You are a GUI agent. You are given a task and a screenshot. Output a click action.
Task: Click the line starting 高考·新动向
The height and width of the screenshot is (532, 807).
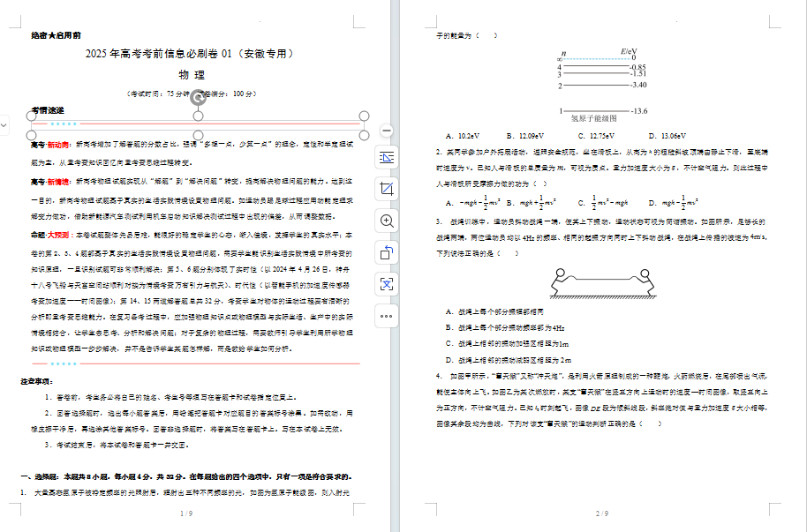(x=192, y=145)
